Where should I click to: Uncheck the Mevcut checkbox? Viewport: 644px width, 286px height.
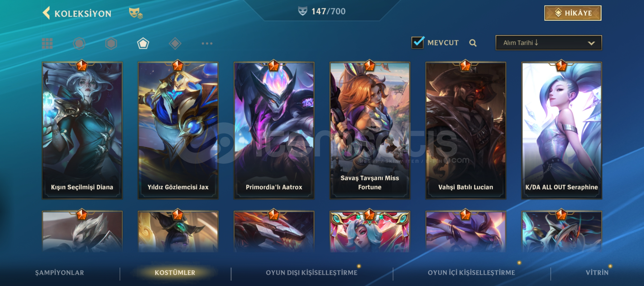(418, 42)
